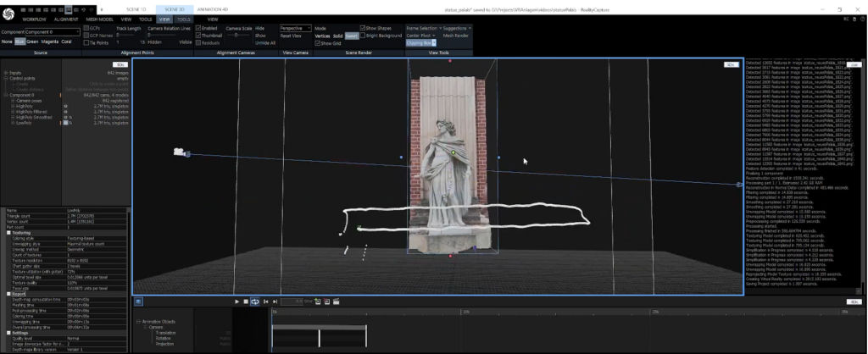
Task: Toggle loop playback in timeline
Action: (254, 301)
